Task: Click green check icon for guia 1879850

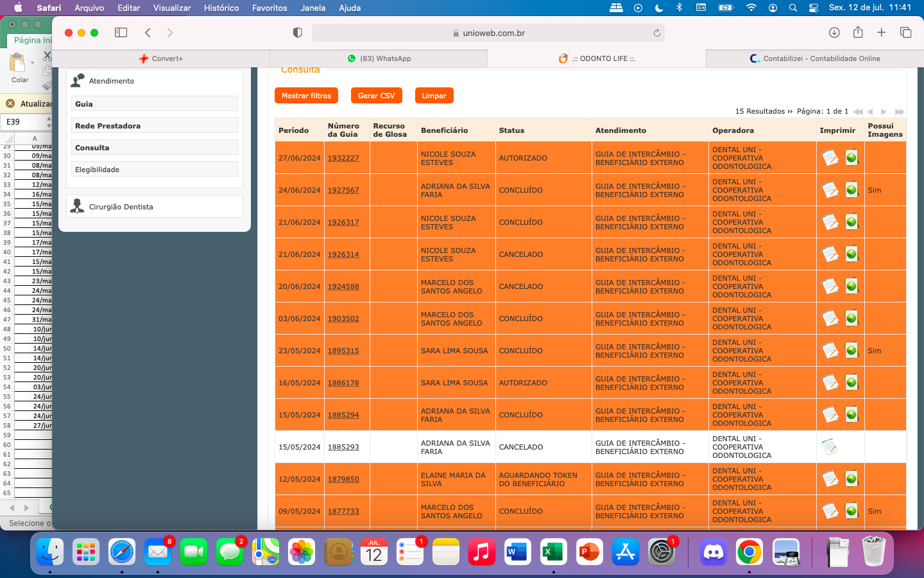Action: (851, 478)
